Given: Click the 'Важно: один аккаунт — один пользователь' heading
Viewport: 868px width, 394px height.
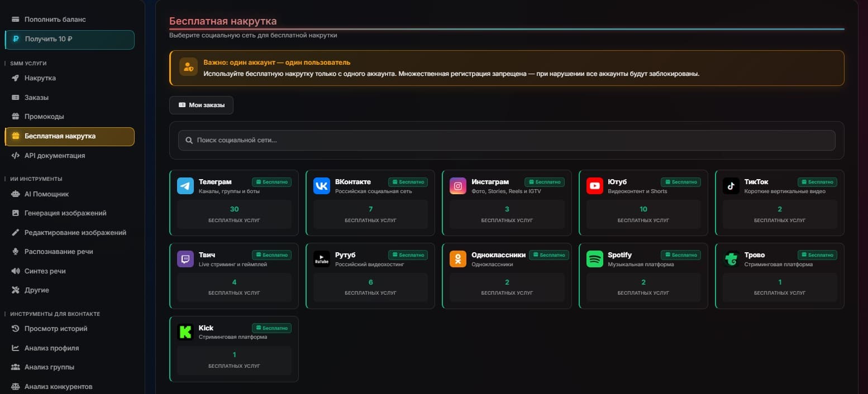Looking at the screenshot, I should click(277, 63).
